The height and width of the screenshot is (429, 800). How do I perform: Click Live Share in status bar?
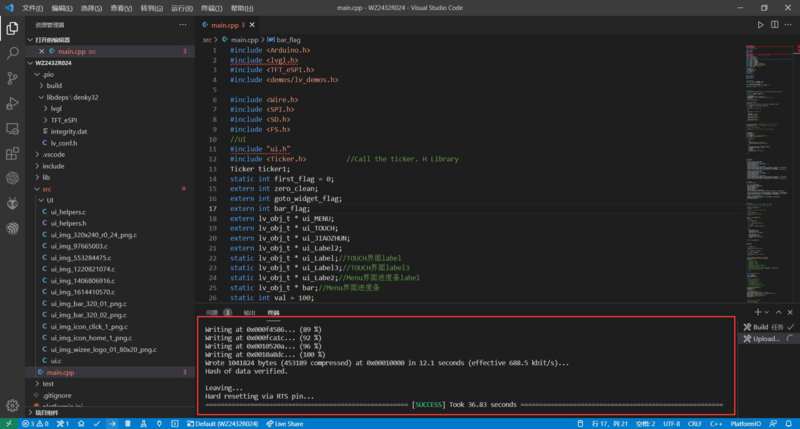pyautogui.click(x=285, y=423)
